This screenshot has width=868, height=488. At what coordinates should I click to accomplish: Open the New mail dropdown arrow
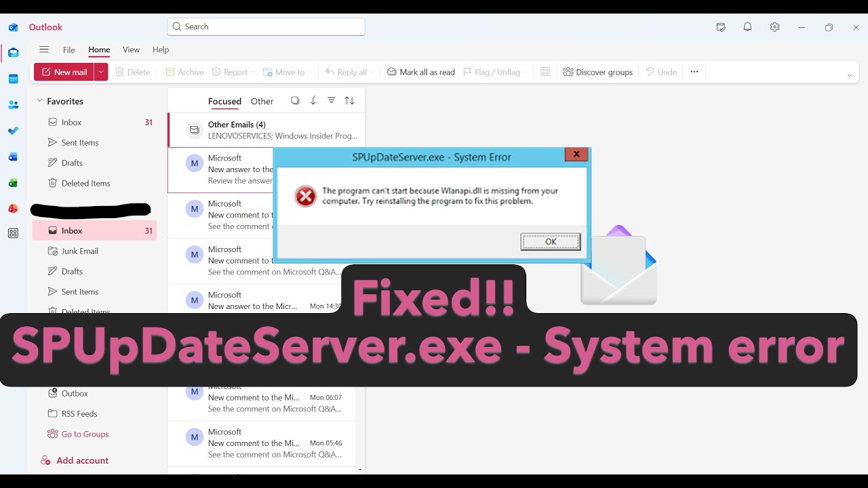coord(101,72)
